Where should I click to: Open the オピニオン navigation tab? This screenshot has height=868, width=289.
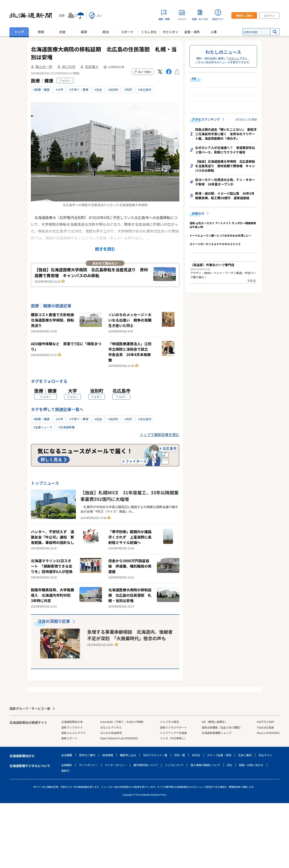[x=170, y=32]
